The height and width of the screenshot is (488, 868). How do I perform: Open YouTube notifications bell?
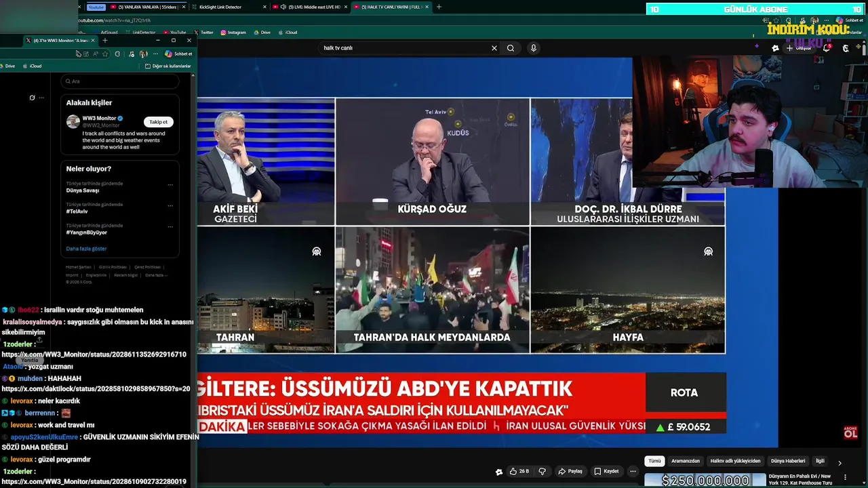pos(827,48)
